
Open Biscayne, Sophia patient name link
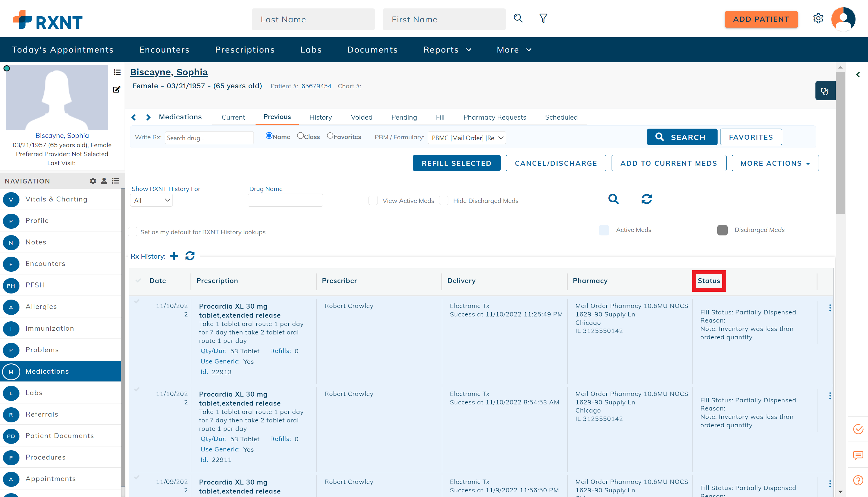coord(169,72)
